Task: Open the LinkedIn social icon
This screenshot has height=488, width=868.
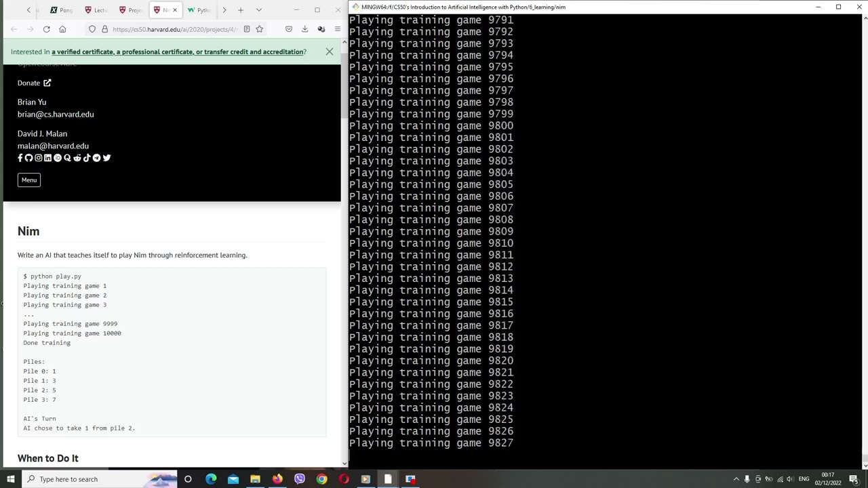Action: pyautogui.click(x=47, y=158)
